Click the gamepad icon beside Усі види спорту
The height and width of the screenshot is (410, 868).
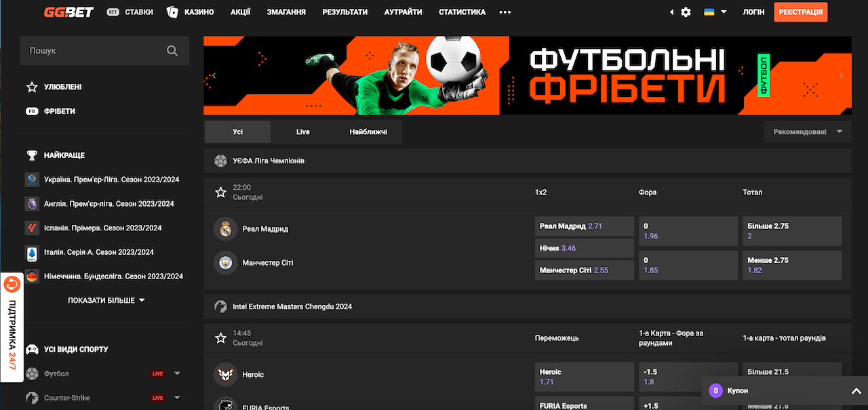click(32, 350)
